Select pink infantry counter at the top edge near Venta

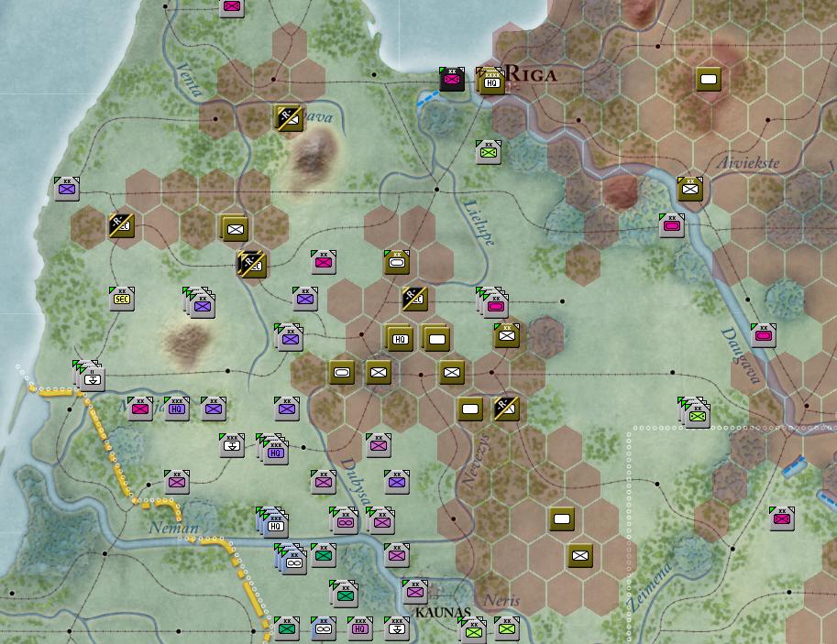[232, 7]
